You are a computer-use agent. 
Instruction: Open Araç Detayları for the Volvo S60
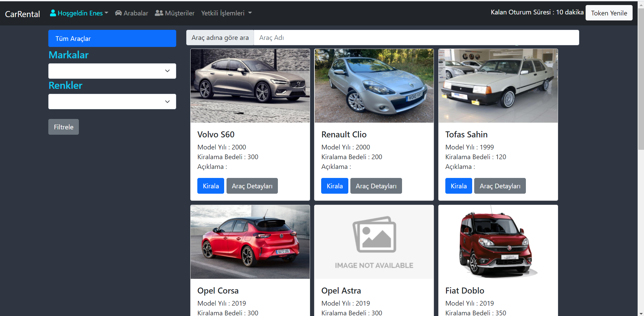click(x=252, y=186)
